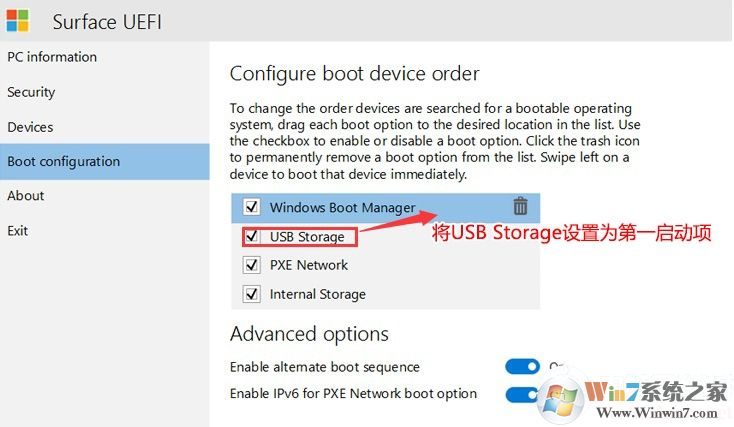This screenshot has height=427, width=734.
Task: Select the Windows Boot Manager boot entry
Action: coord(342,208)
